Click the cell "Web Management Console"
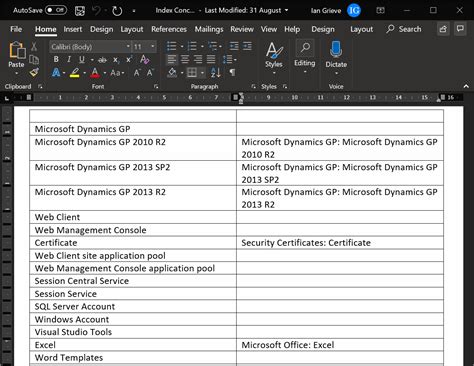 [133, 230]
